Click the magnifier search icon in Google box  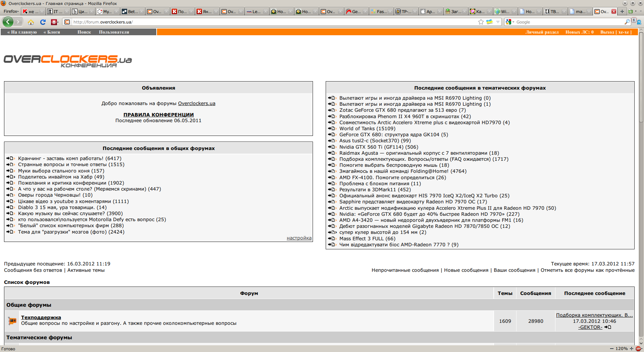click(x=627, y=22)
